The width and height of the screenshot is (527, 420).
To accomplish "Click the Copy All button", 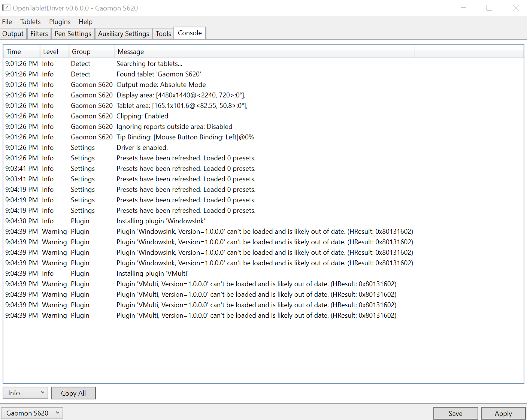I will coord(73,393).
